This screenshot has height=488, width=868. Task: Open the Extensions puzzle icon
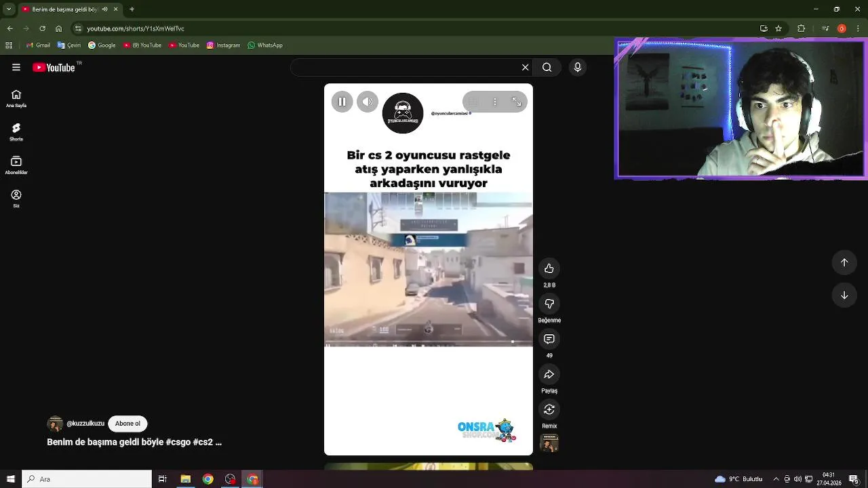click(801, 28)
